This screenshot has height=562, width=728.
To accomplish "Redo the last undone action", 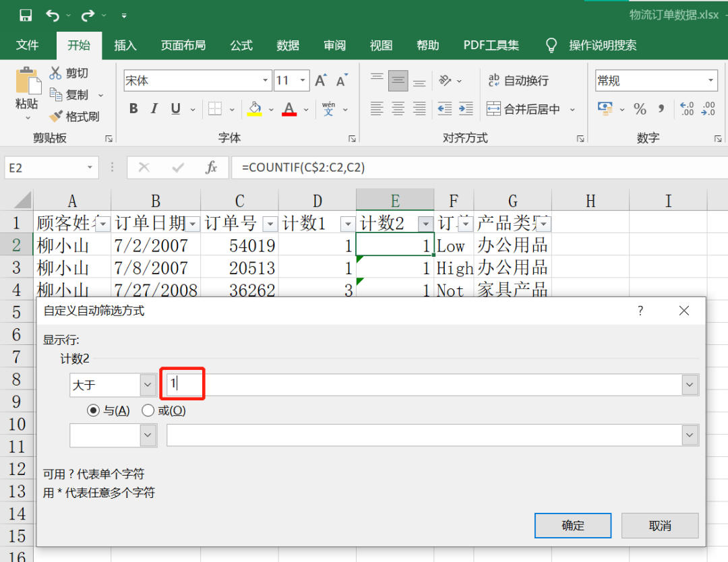I will pos(87,15).
